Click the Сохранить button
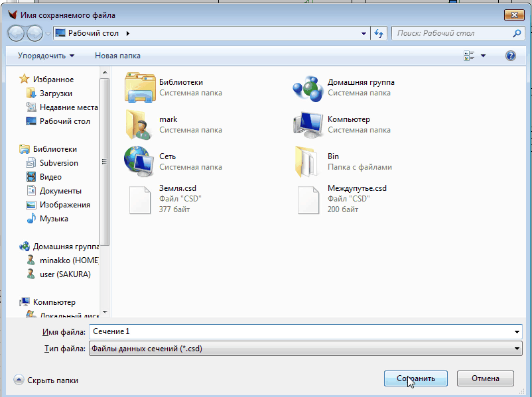 point(416,378)
